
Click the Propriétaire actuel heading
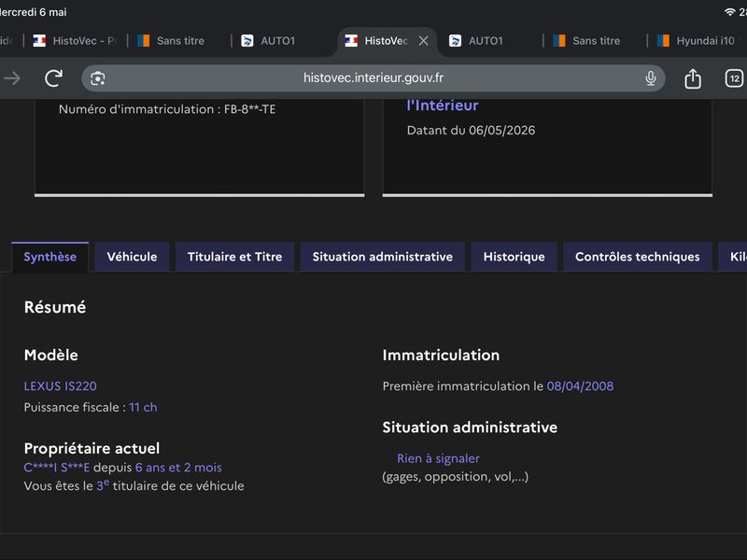[92, 449]
